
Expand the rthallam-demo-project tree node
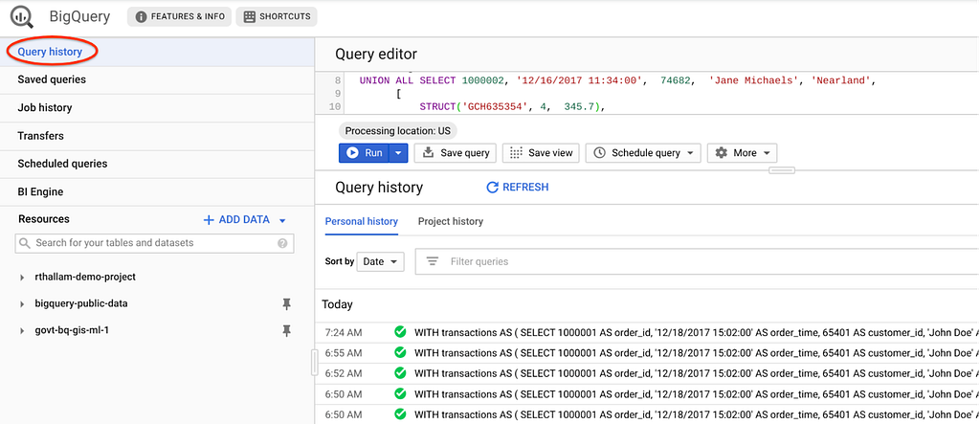[22, 277]
